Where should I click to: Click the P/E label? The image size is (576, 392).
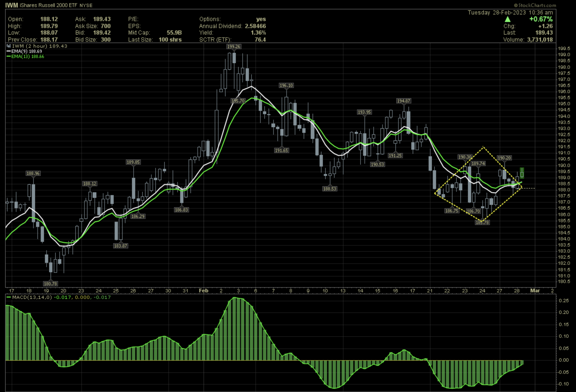pos(133,19)
